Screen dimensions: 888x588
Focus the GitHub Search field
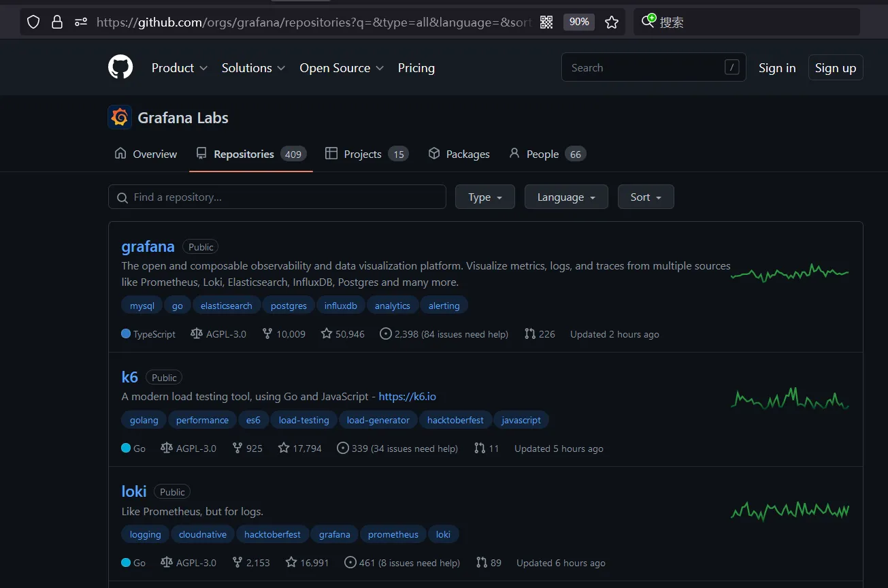click(x=653, y=67)
